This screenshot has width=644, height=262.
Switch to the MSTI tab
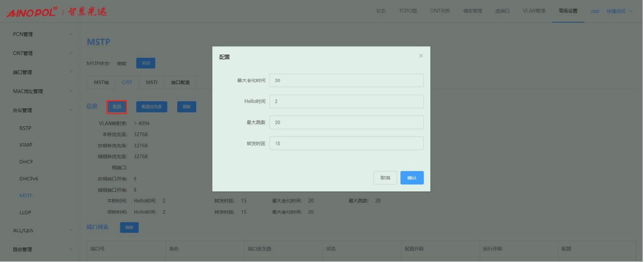[x=151, y=82]
